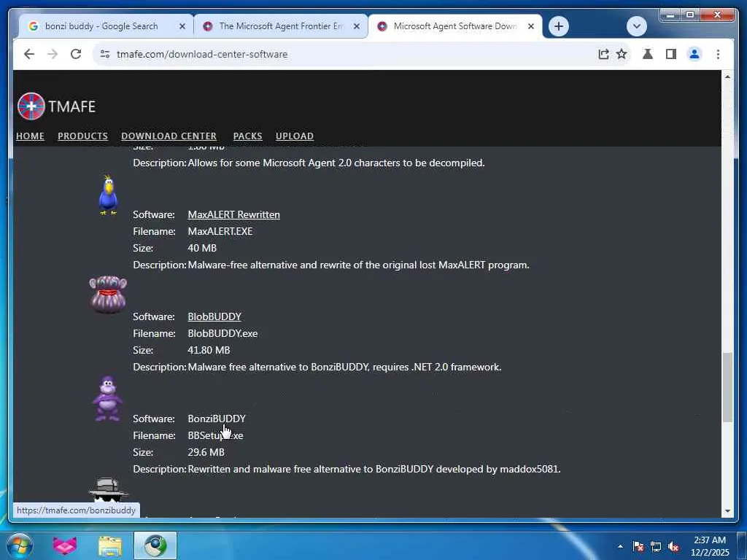
Task: Click the page vertical scrollbar thumb
Action: [x=727, y=387]
